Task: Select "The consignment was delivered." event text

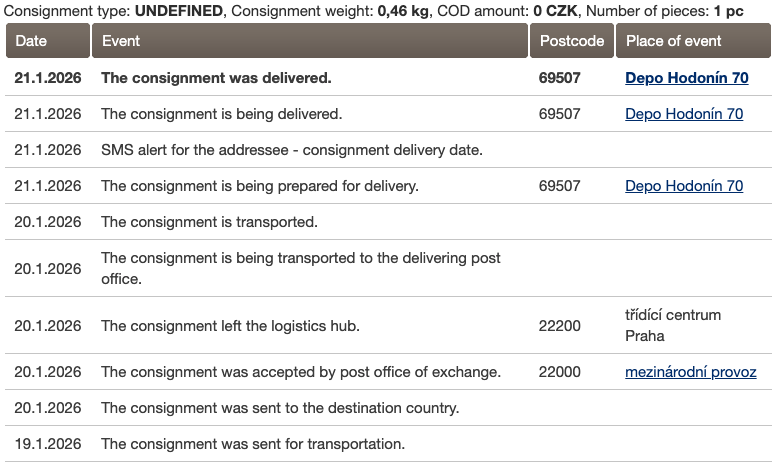Action: tap(216, 77)
